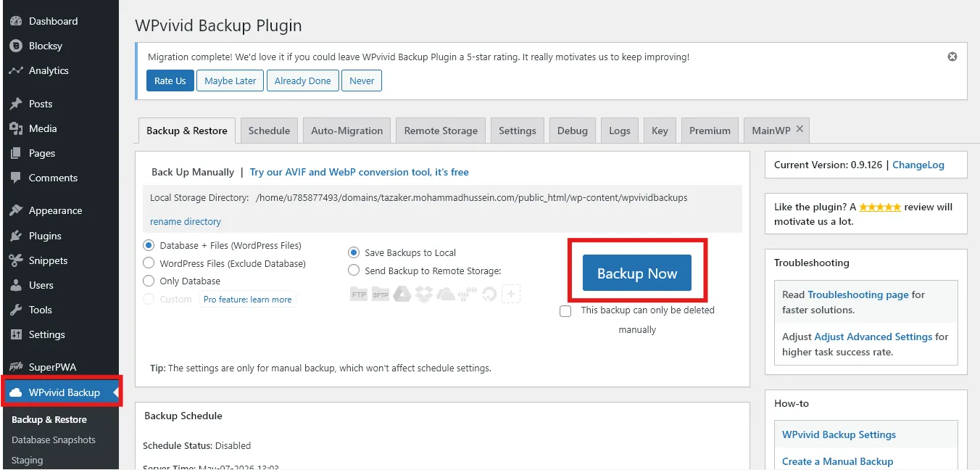Click the Users person icon

(16, 285)
